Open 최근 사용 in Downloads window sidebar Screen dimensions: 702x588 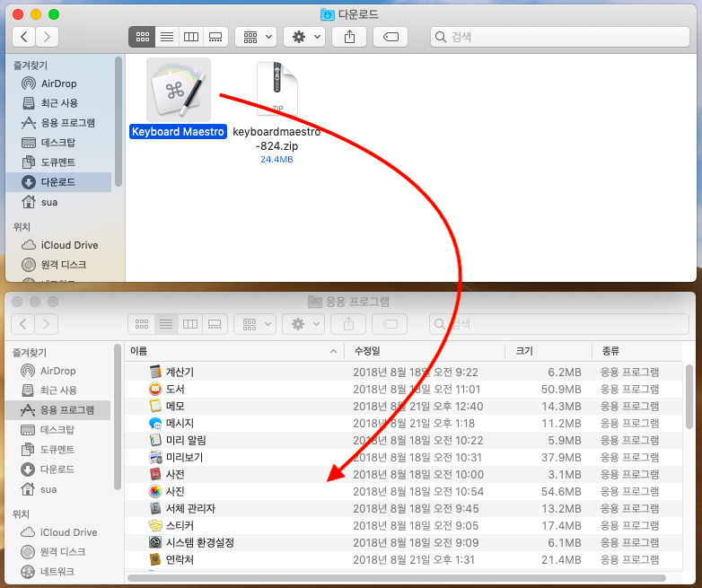(x=58, y=103)
